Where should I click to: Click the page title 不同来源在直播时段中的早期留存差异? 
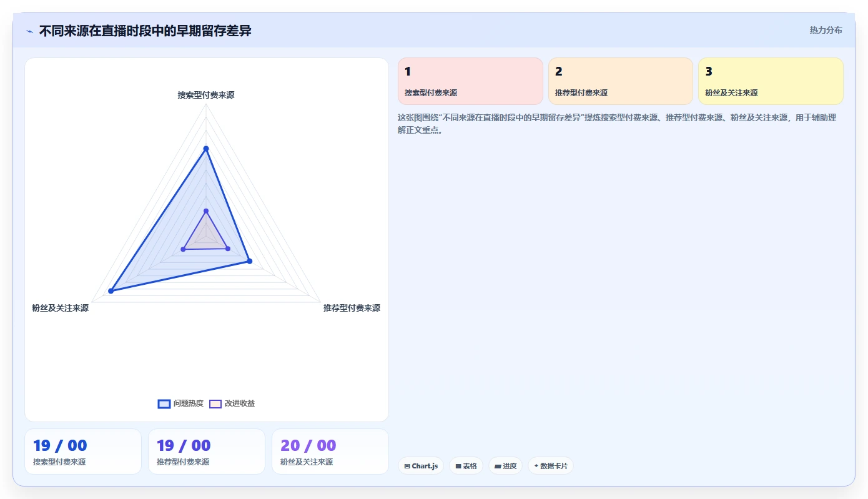[x=145, y=31]
